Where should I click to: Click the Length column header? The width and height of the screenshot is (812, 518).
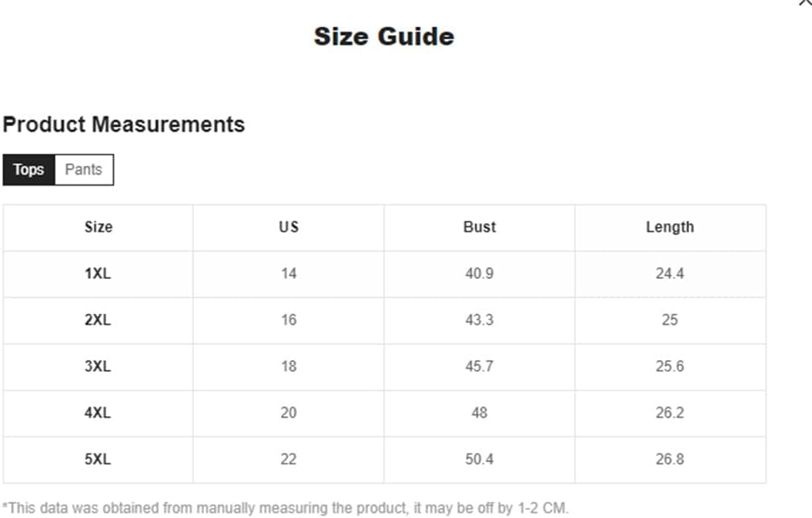pyautogui.click(x=670, y=227)
